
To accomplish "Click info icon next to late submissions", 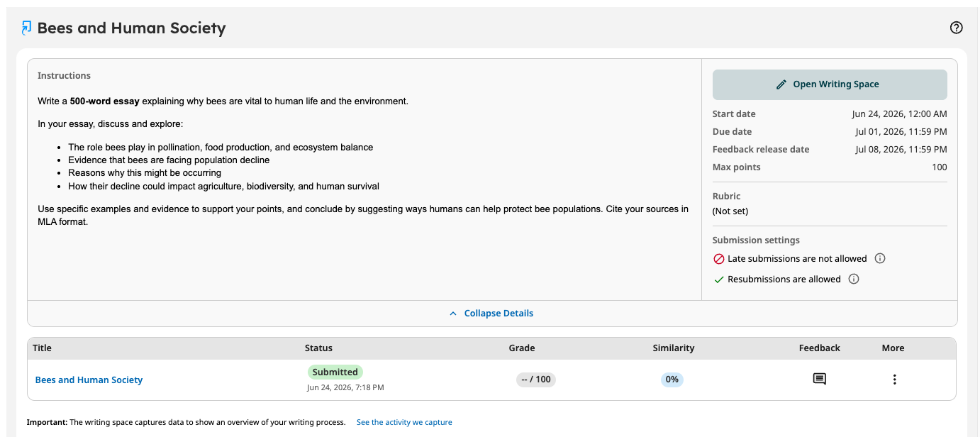I will click(x=880, y=258).
